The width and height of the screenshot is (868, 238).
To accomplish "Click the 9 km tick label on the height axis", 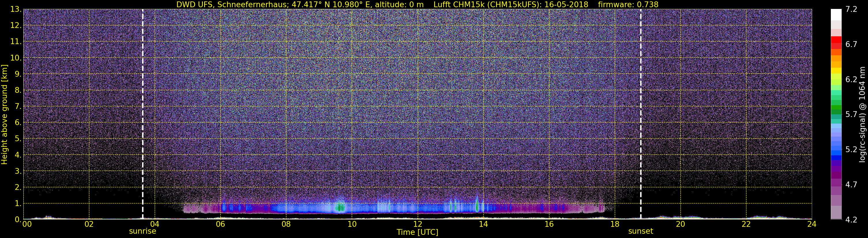I will click(x=18, y=74).
